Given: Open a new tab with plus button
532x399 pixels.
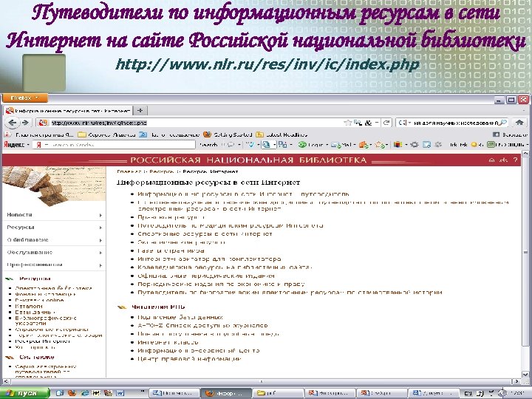Looking at the screenshot, I should tap(140, 110).
